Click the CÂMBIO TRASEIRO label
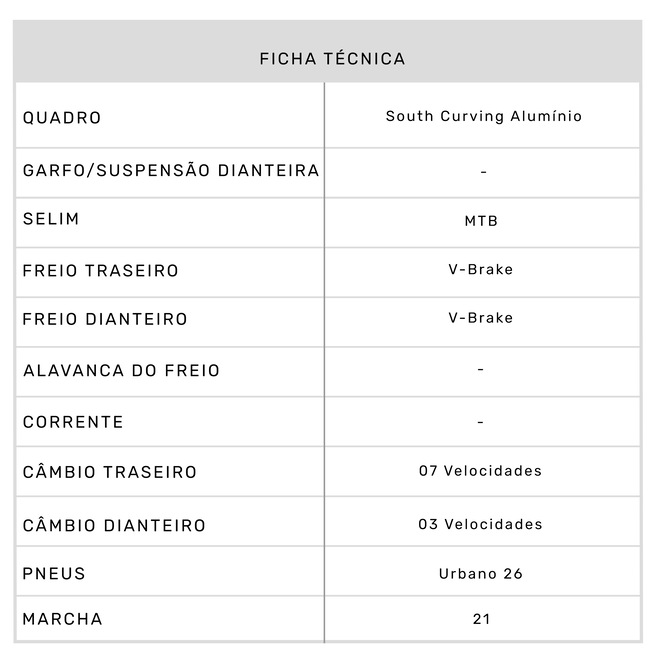 pos(110,472)
